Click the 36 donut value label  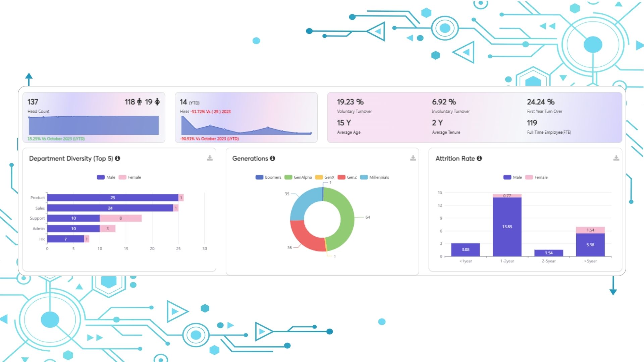(289, 248)
